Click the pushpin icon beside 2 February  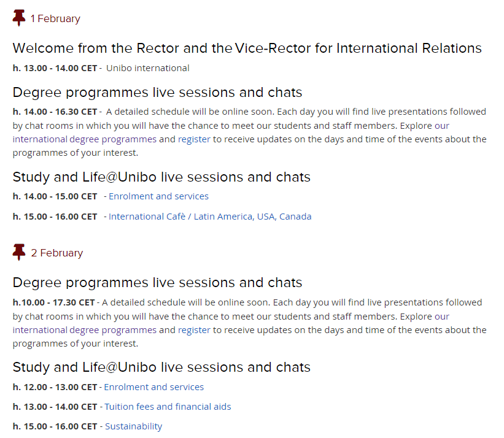[19, 252]
